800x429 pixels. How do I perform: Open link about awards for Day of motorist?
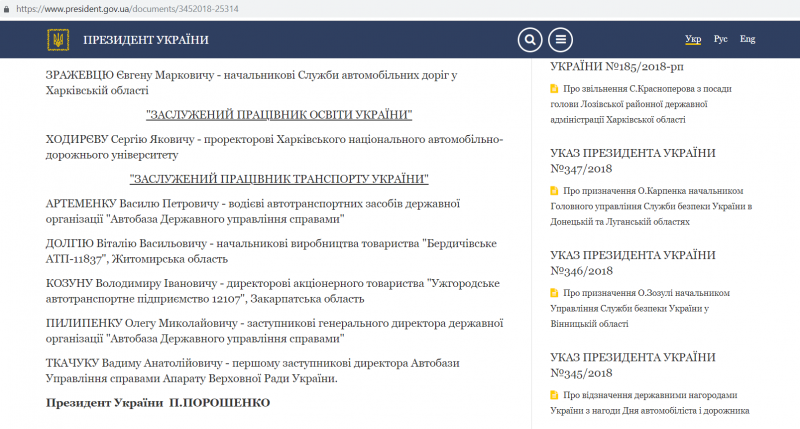(x=650, y=402)
